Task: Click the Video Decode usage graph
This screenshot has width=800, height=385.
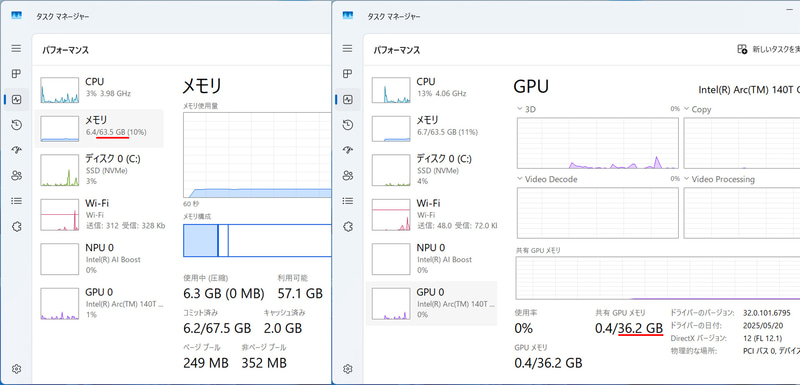Action: tap(597, 213)
